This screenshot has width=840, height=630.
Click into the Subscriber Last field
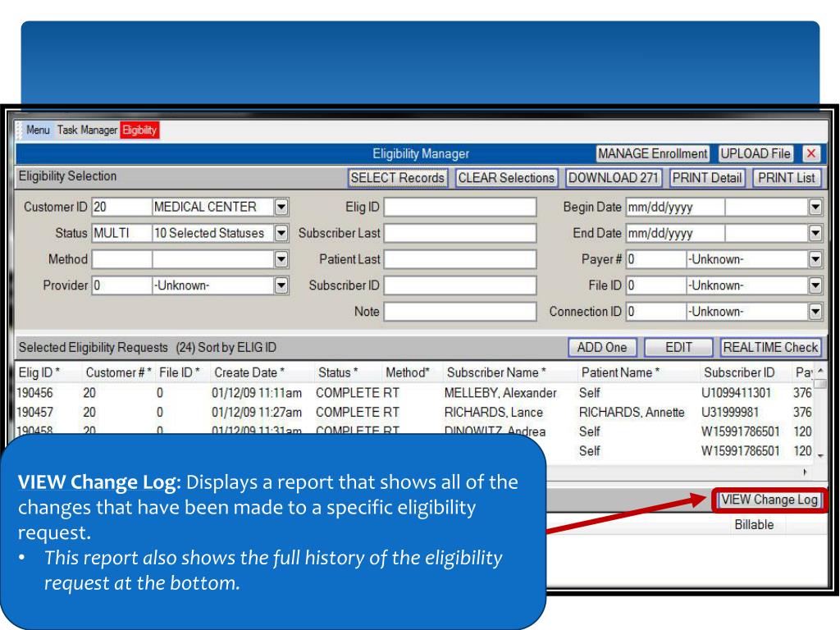[460, 233]
